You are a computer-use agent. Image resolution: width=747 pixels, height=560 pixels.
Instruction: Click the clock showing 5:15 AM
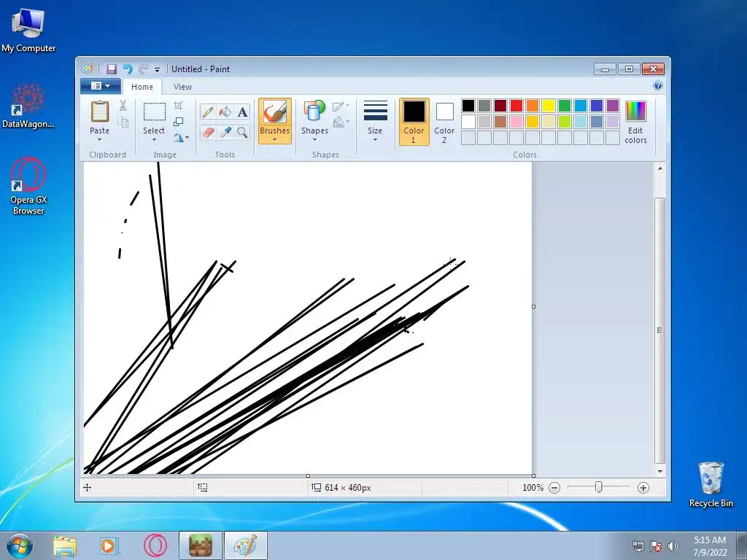[710, 540]
